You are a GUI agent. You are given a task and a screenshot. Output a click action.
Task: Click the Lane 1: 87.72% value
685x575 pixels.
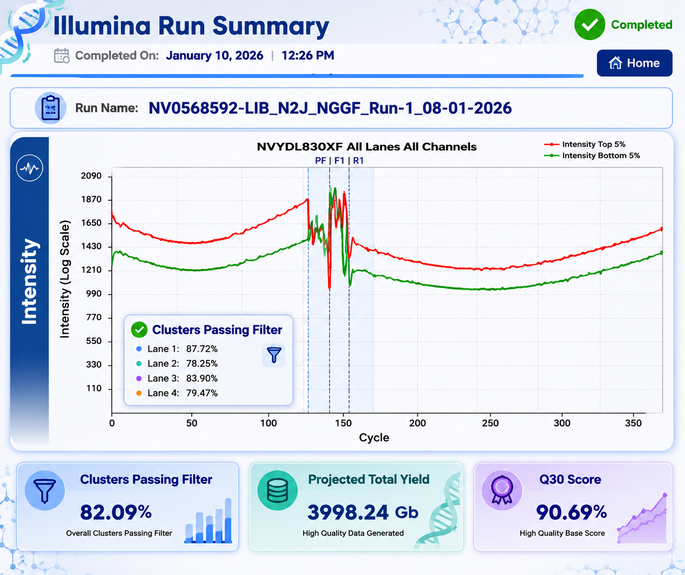pyautogui.click(x=202, y=349)
